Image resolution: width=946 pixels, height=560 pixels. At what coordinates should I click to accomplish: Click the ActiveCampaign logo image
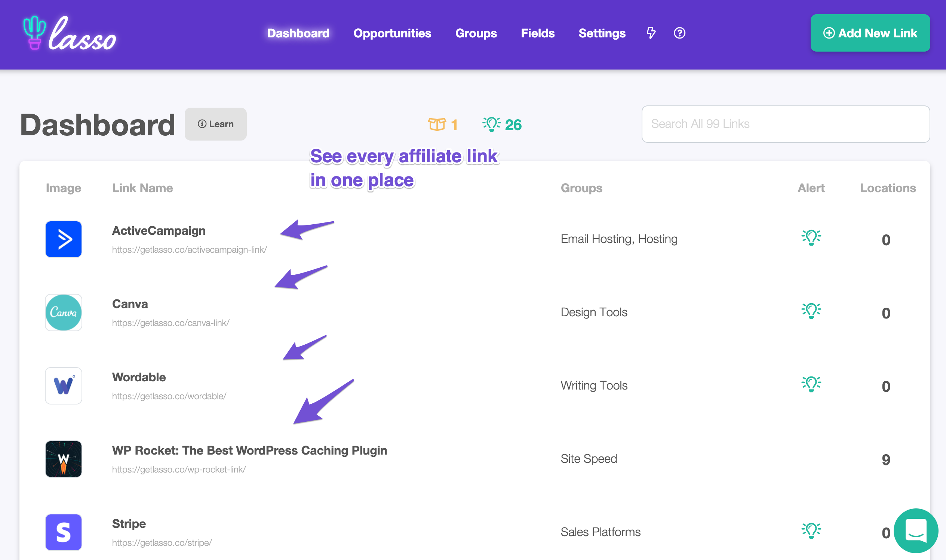64,239
